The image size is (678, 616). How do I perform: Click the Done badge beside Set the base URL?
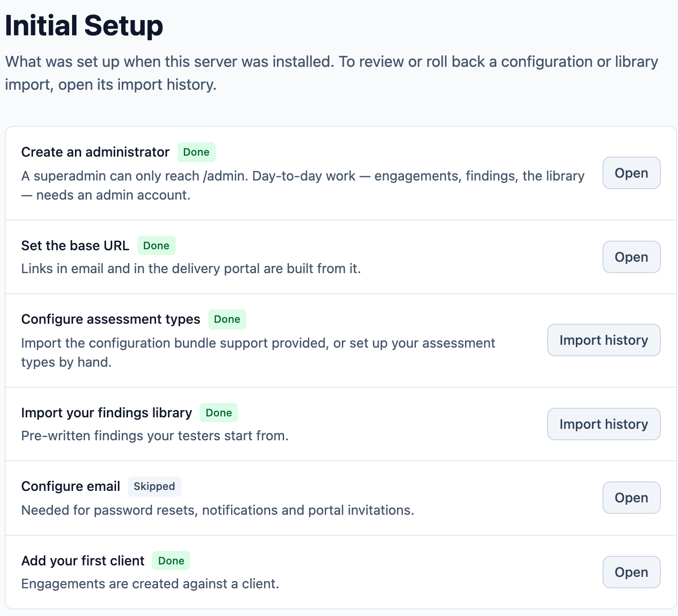[x=156, y=245]
